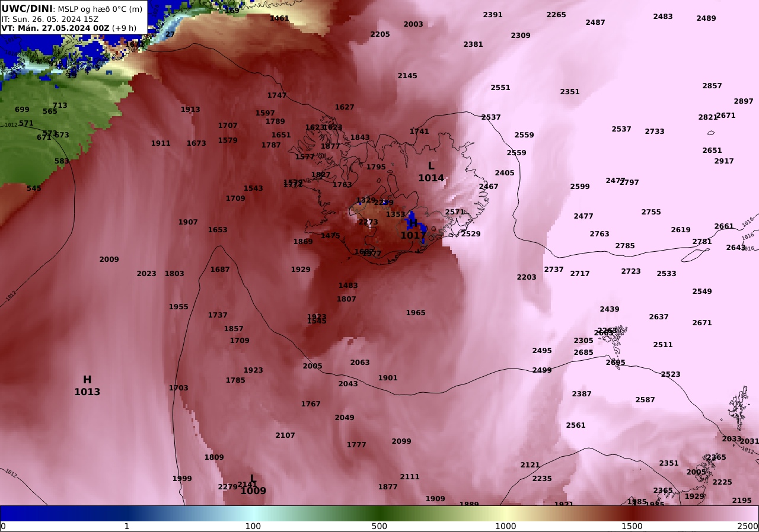Viewport: 759px width, 532px height.
Task: Click the height value 2009
Action: coord(109,259)
